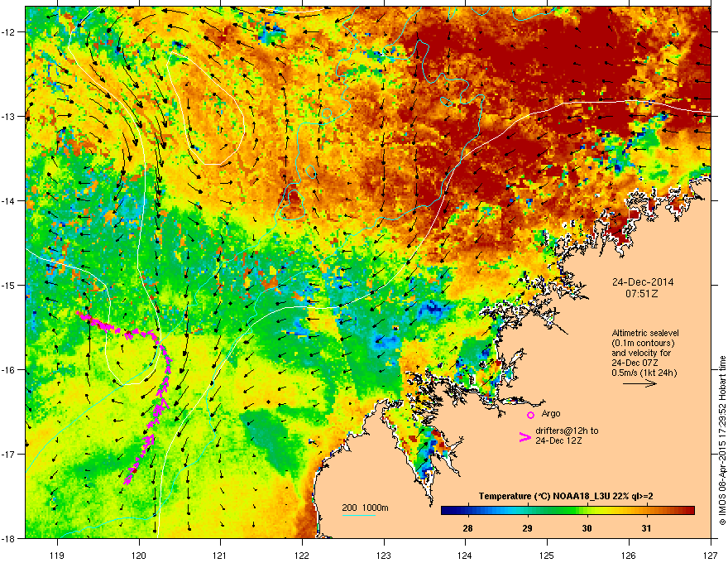Click latitude axis label -17
This screenshot has width=728, height=563.
[9, 454]
